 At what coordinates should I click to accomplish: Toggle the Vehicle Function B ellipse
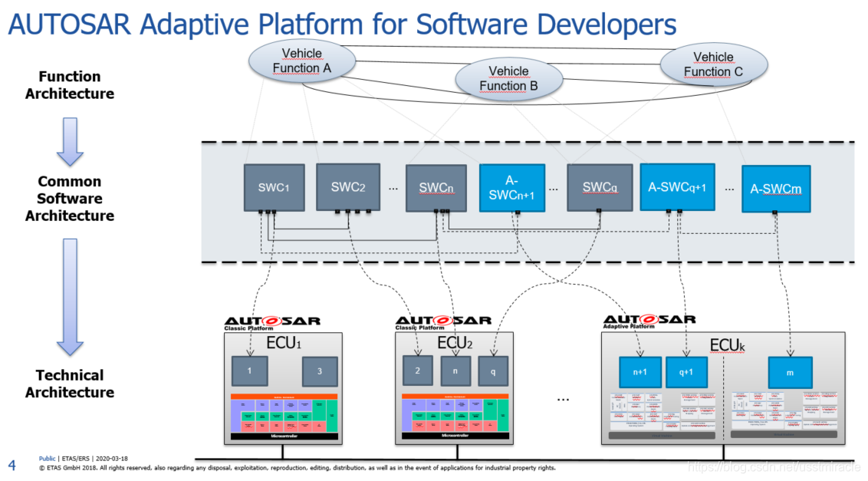[509, 78]
